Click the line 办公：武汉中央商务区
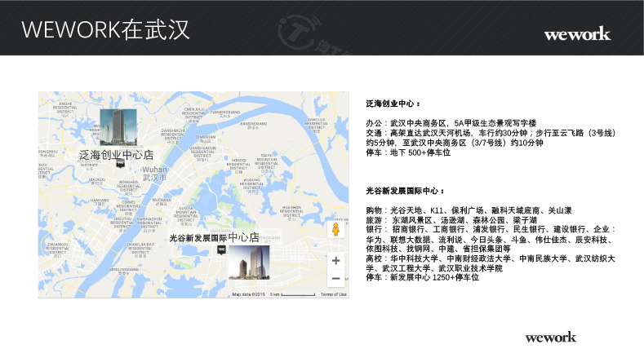Image resolution: width=644 pixels, height=362 pixels. click(x=451, y=123)
